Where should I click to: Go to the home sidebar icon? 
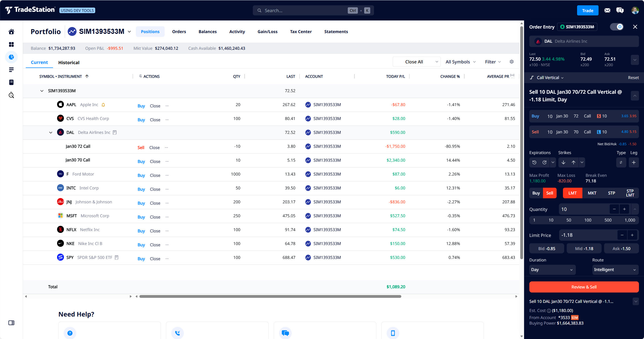[11, 32]
